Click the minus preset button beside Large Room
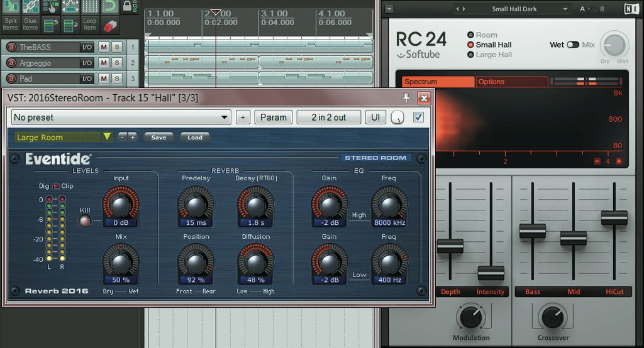 pos(123,138)
